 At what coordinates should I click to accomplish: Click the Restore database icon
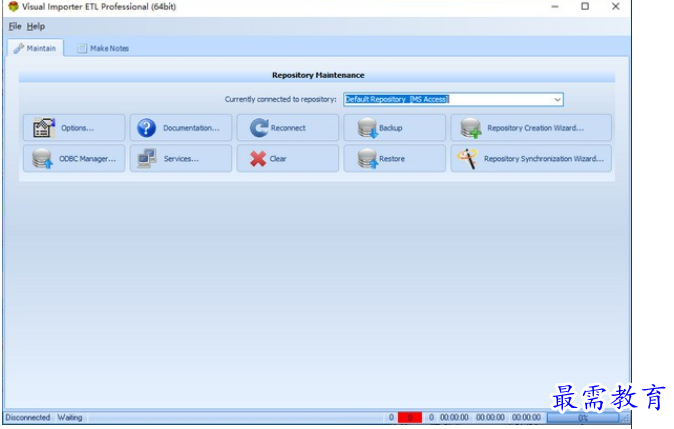click(x=368, y=159)
